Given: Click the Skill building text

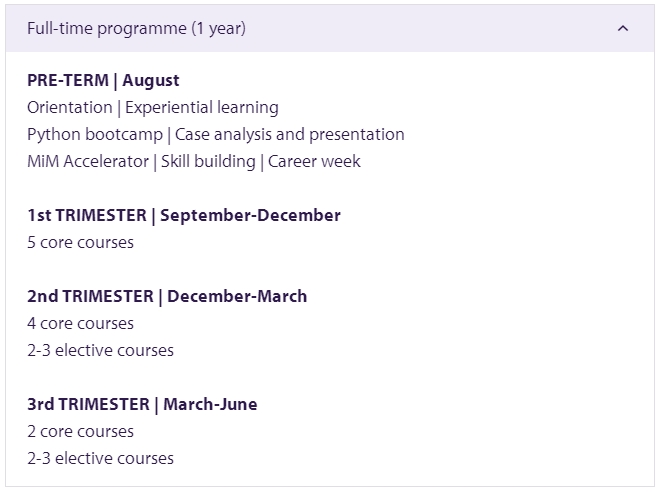Looking at the screenshot, I should (x=208, y=161).
